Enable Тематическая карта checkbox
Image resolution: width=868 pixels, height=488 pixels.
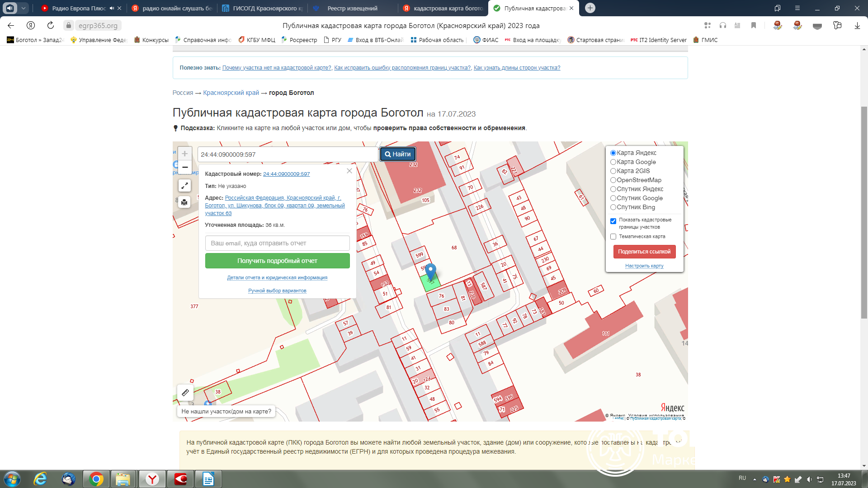click(613, 237)
